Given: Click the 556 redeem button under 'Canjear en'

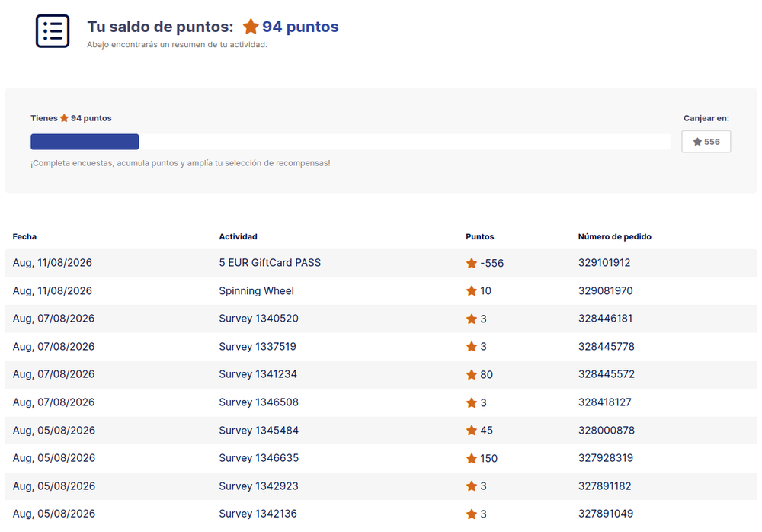Looking at the screenshot, I should [706, 142].
